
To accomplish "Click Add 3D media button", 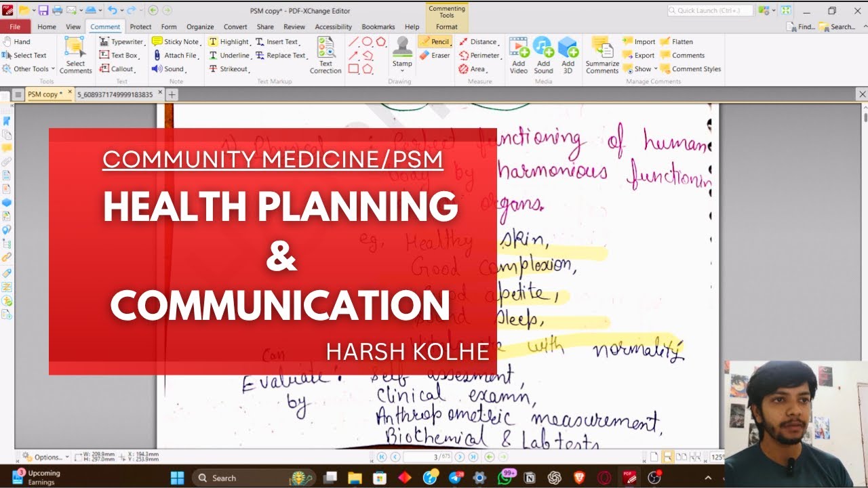I will pos(568,55).
